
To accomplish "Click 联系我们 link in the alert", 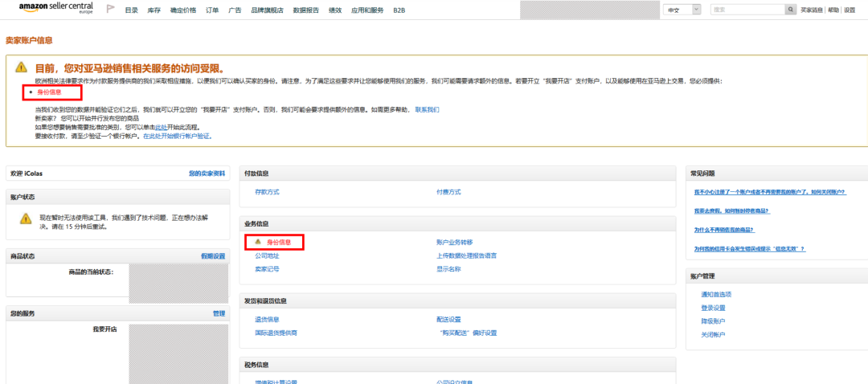I will [x=427, y=109].
